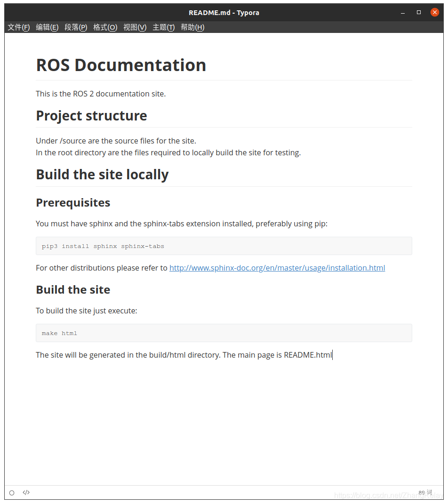The image size is (448, 504).
Task: Click the 'To build the site just execute:' line
Action: tap(87, 311)
